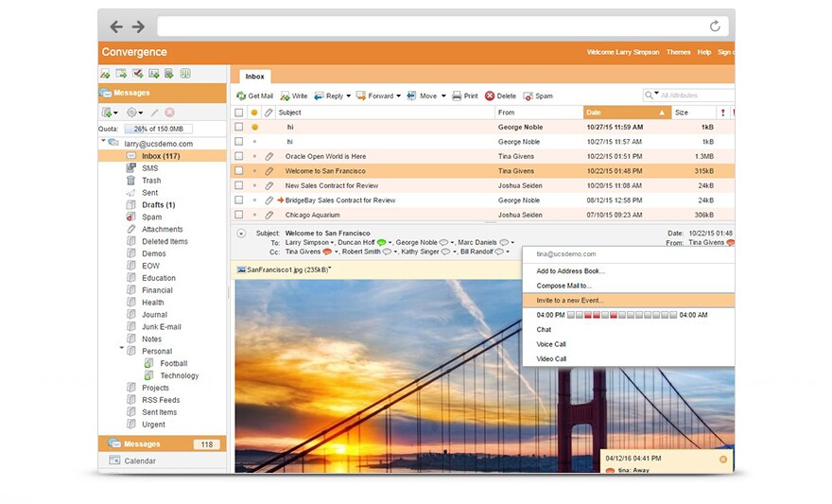Click the attachment column header paperclip icon
Screen dimensions: 832x504
point(269,113)
